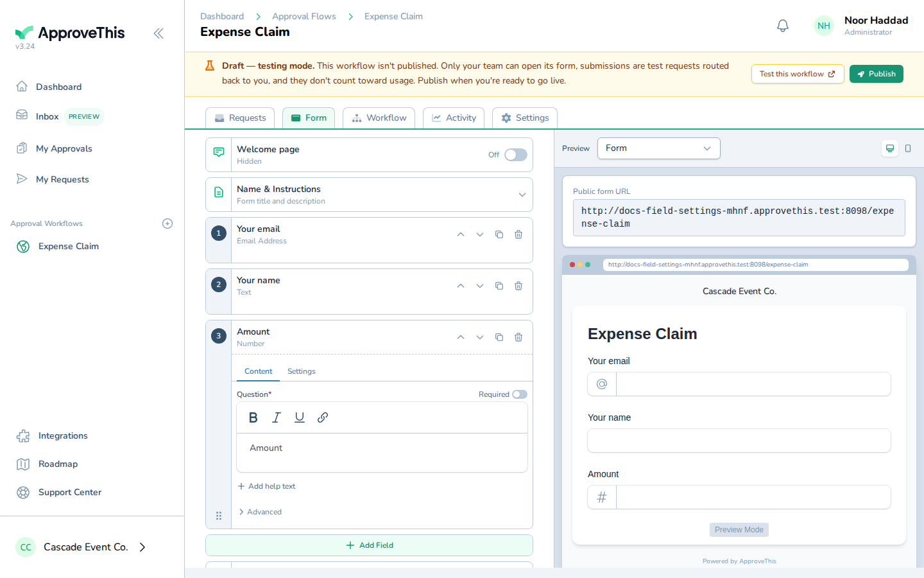Screen dimensions: 924x578
Task: Open the Activity tab
Action: [x=454, y=118]
